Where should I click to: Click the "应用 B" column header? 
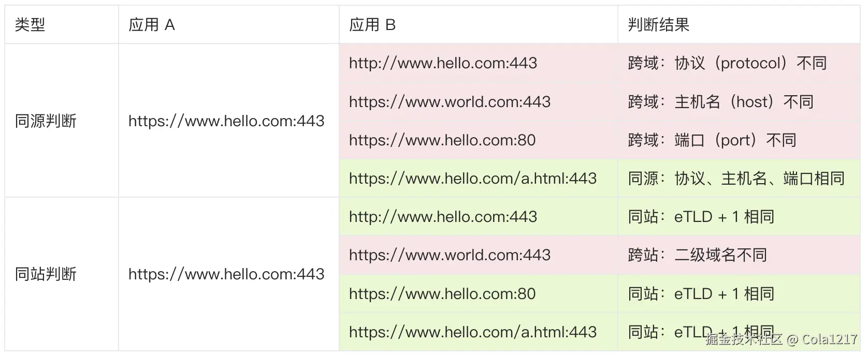[372, 25]
